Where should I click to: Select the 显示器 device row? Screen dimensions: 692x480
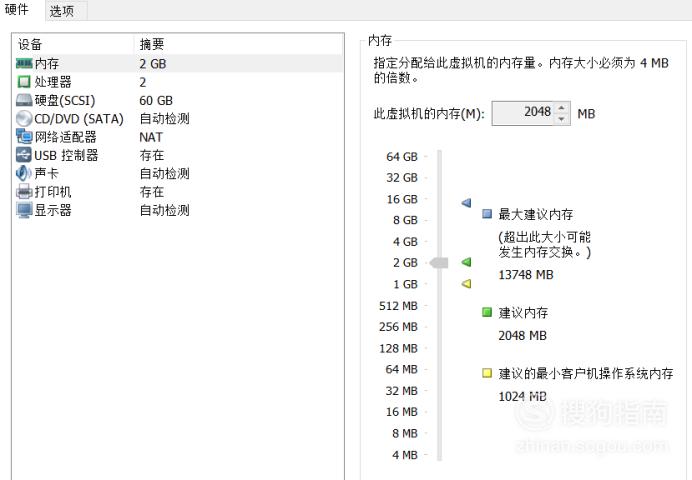[179, 210]
